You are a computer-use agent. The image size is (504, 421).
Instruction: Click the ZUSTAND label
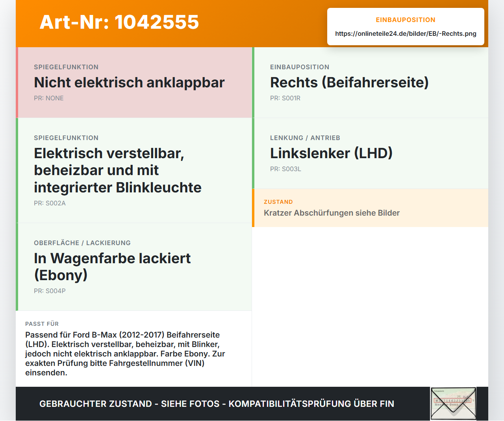click(278, 202)
